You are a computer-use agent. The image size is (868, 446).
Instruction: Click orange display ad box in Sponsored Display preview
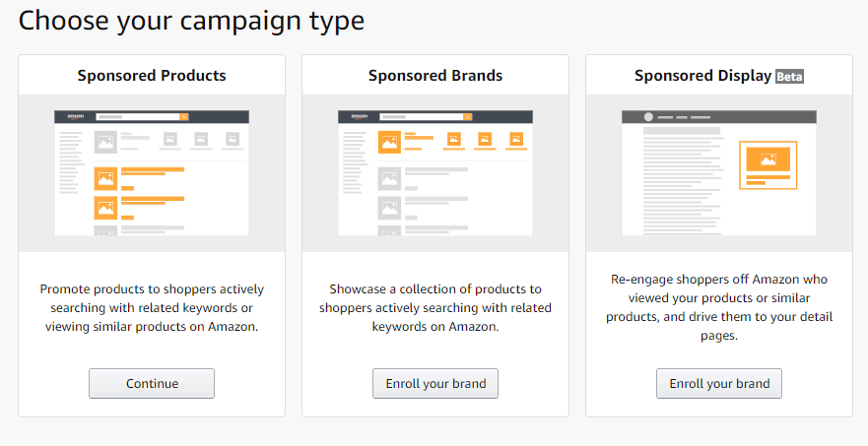768,164
